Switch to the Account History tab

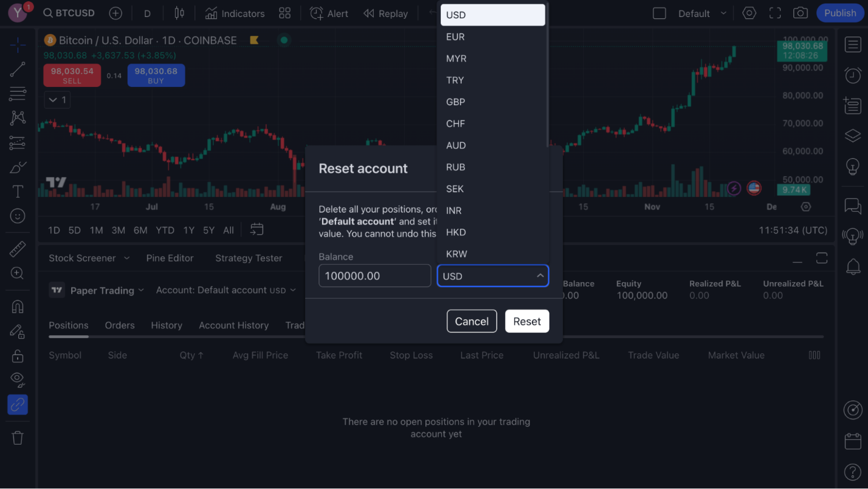click(233, 325)
